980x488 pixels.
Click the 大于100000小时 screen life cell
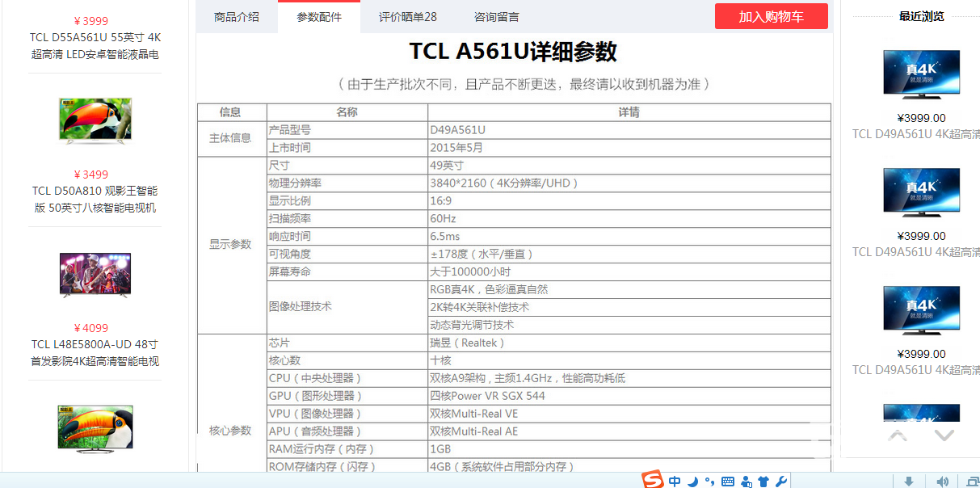pyautogui.click(x=629, y=272)
